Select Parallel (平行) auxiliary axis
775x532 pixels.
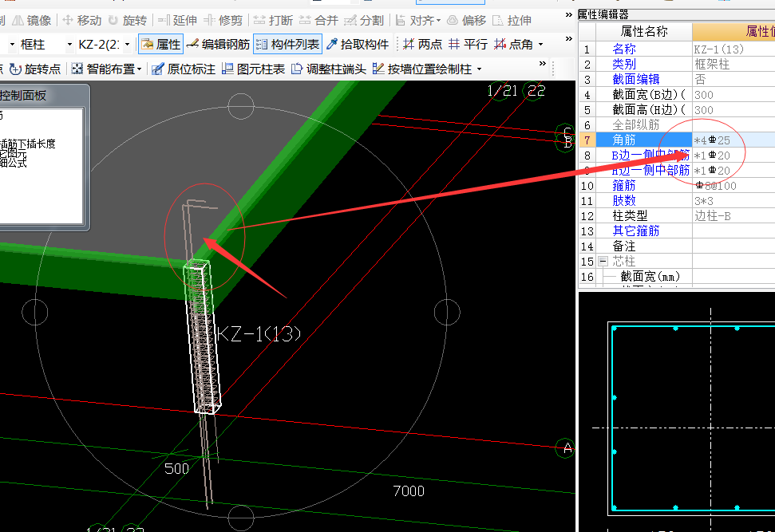(468, 45)
